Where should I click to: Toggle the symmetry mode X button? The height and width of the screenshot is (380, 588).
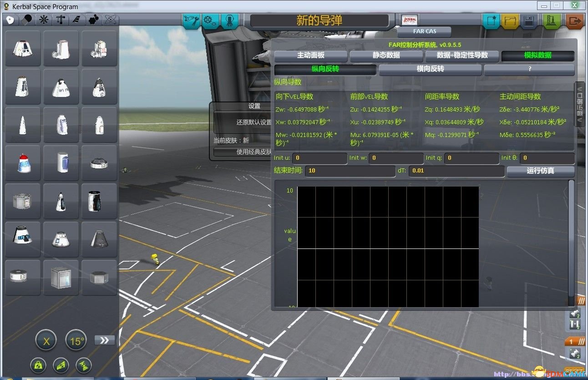click(x=46, y=340)
